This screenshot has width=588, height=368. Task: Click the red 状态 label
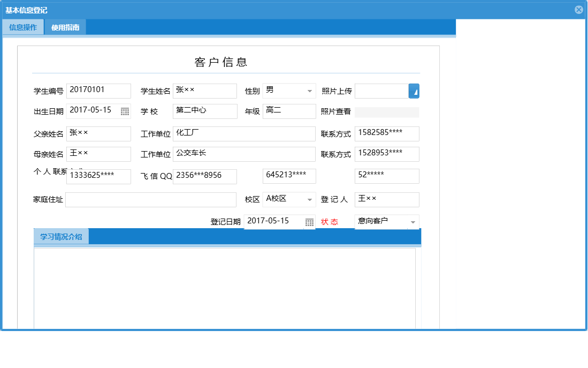(331, 222)
